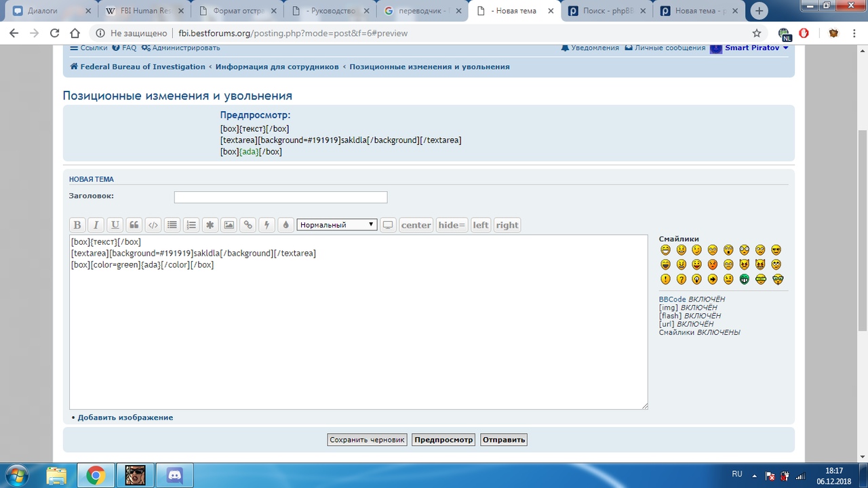Open the "Добавить изображение" link

(x=125, y=418)
